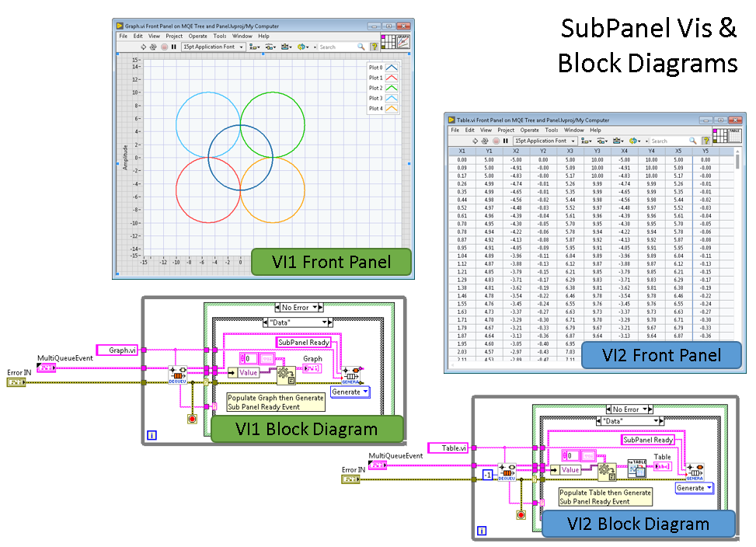This screenshot has width=756, height=547.
Task: Click Run Continuously in Table.vi toolbar
Action: (x=485, y=141)
